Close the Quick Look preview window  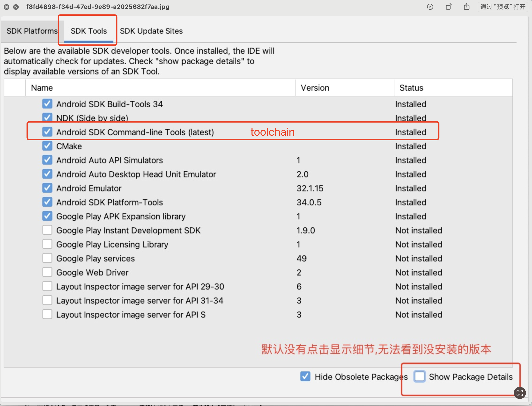(x=7, y=7)
